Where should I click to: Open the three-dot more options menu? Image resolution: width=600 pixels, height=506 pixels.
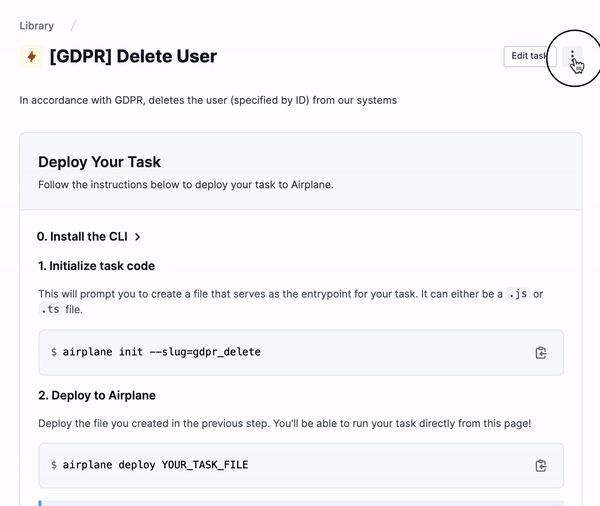572,56
